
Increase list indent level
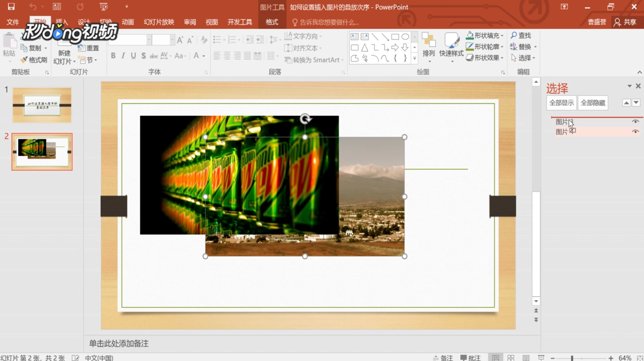260,40
